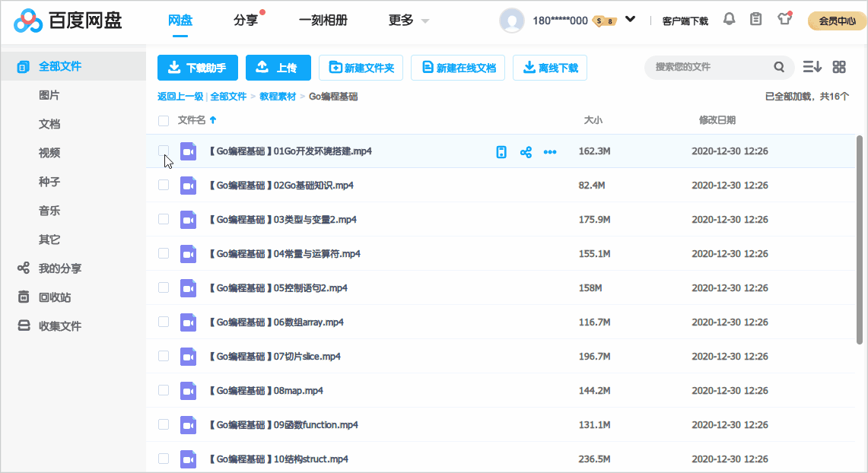Open the task list clipboard icon
The width and height of the screenshot is (868, 473).
coord(755,18)
